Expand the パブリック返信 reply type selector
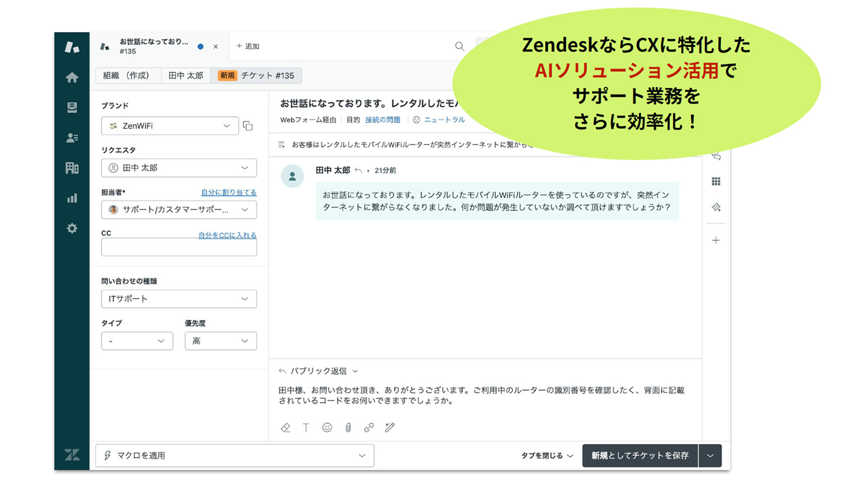Image resolution: width=868 pixels, height=488 pixels. [319, 371]
